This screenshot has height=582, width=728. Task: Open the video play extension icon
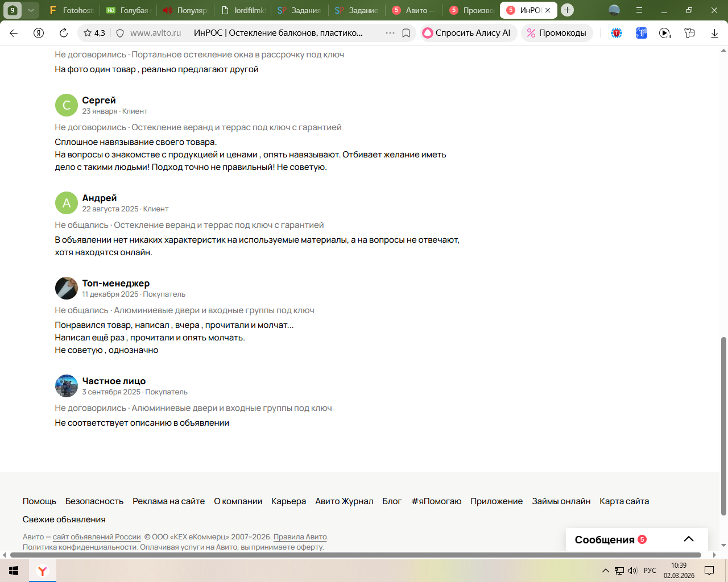tap(665, 33)
